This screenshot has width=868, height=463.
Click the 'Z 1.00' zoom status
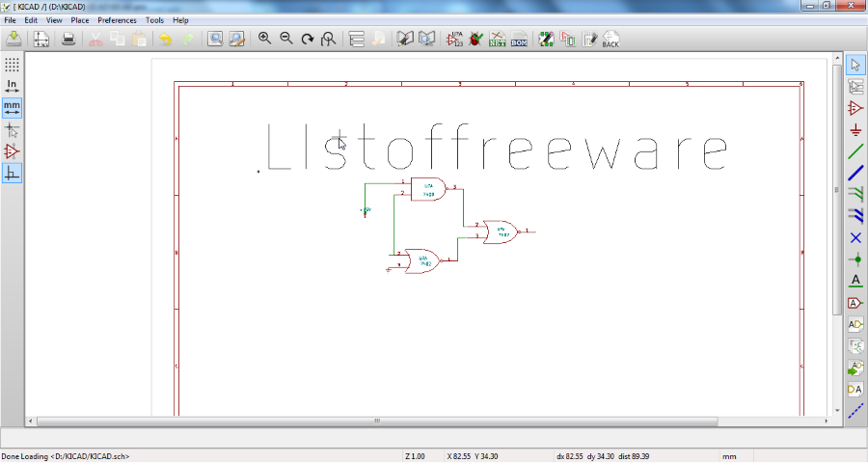click(415, 456)
